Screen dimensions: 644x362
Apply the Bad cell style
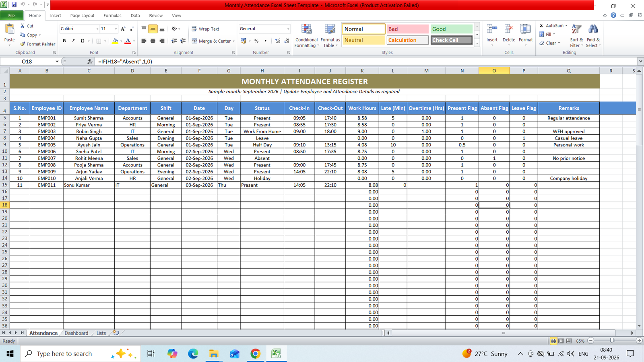click(407, 29)
